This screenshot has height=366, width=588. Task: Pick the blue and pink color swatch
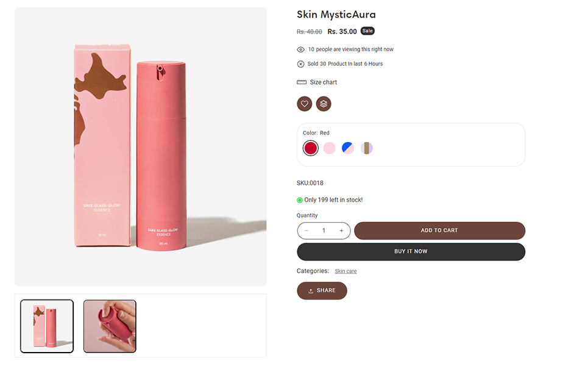348,148
